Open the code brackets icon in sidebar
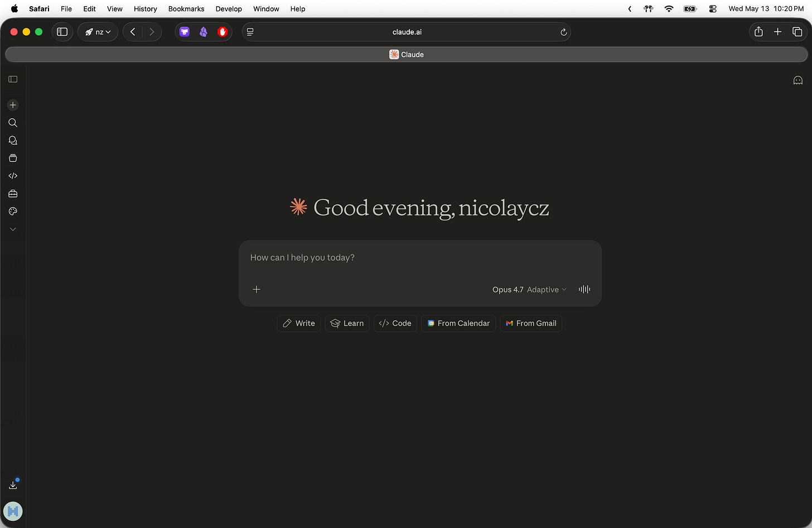Screen dimensions: 812x528 pyautogui.click(x=13, y=176)
